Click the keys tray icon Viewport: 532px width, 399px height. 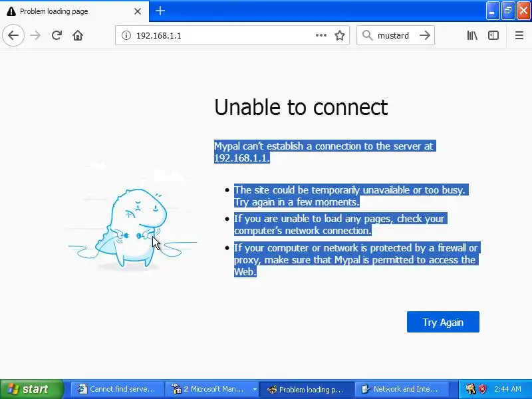pyautogui.click(x=471, y=389)
